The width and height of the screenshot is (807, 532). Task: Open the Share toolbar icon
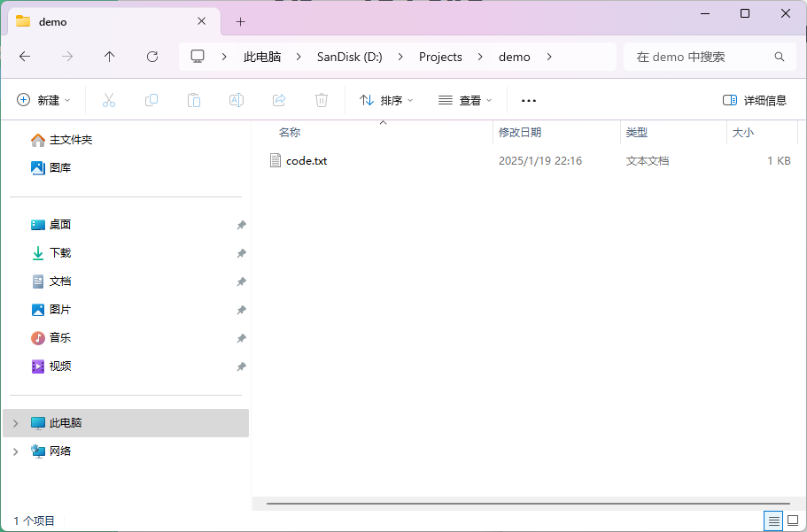tap(278, 99)
